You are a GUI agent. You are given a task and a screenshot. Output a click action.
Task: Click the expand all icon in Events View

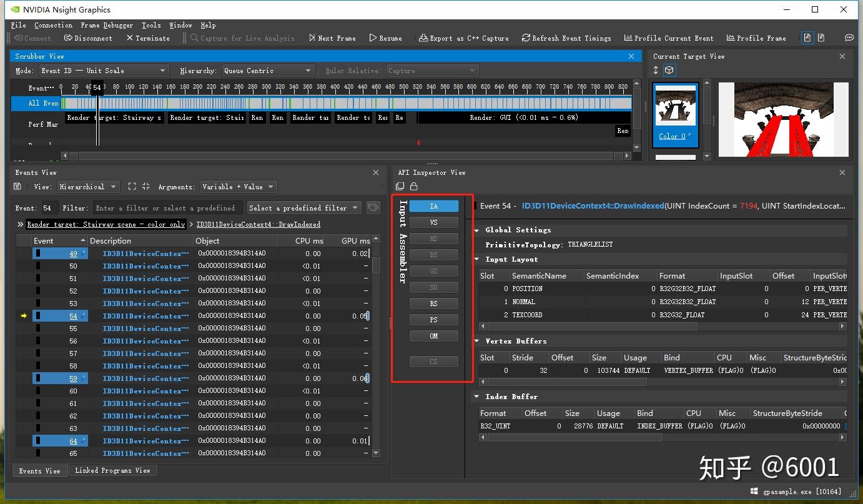(132, 186)
